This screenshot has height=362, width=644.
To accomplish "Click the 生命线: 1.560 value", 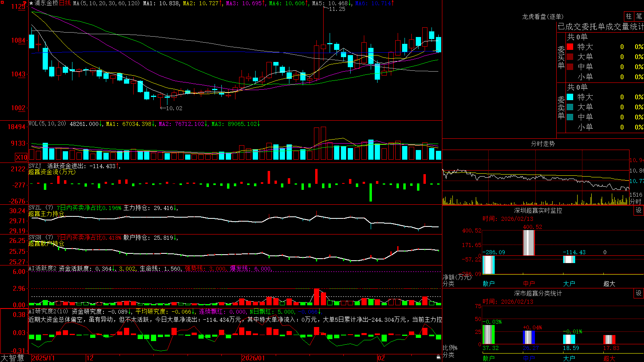I will click(x=160, y=269).
